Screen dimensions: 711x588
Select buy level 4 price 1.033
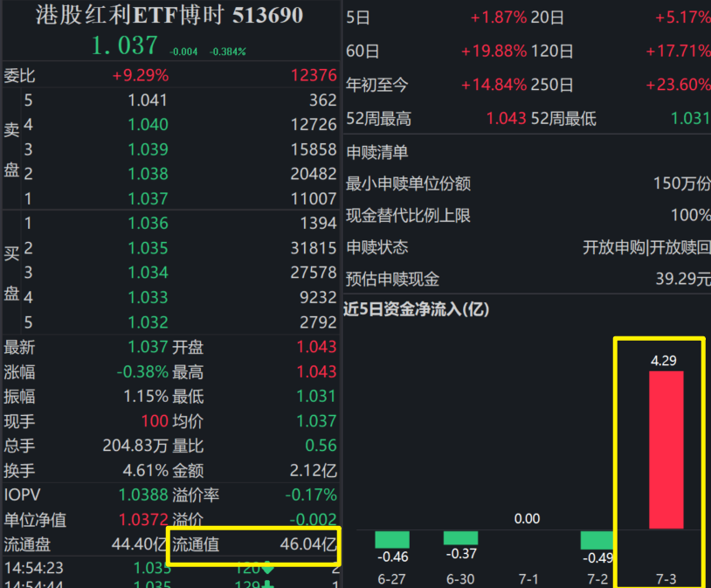(148, 298)
